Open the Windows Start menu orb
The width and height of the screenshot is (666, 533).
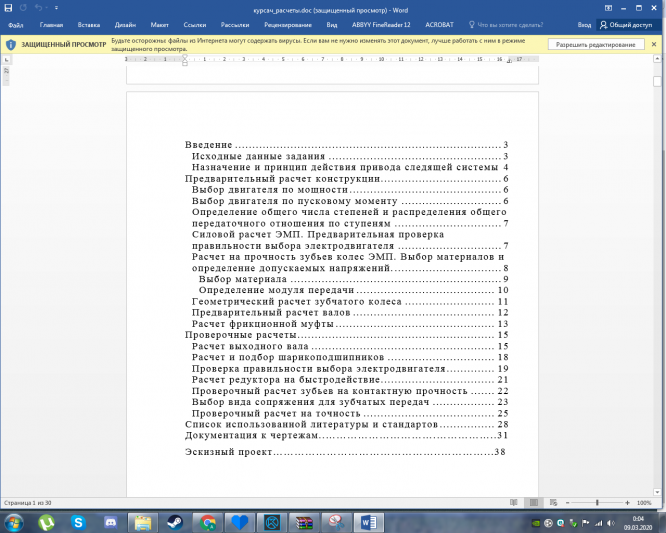[x=14, y=522]
